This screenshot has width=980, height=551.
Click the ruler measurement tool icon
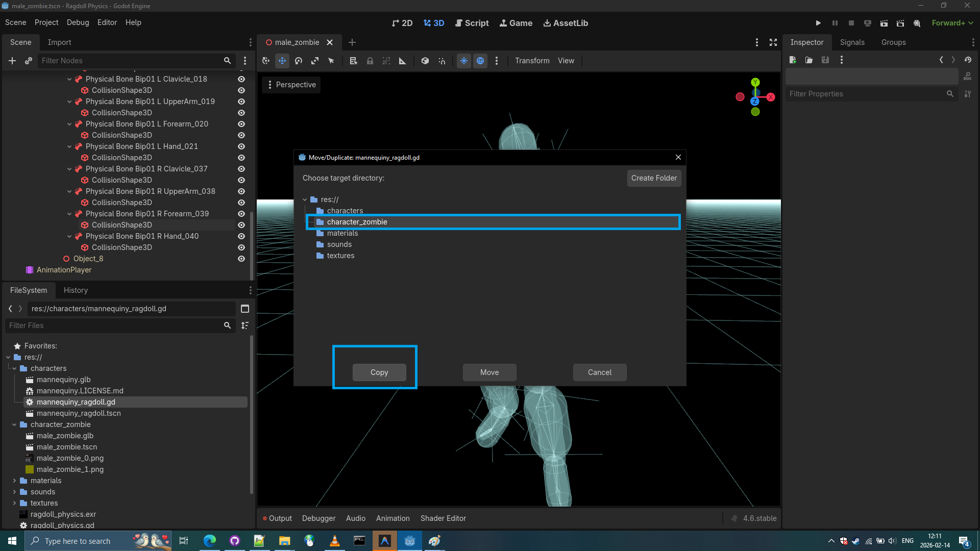pos(403,61)
